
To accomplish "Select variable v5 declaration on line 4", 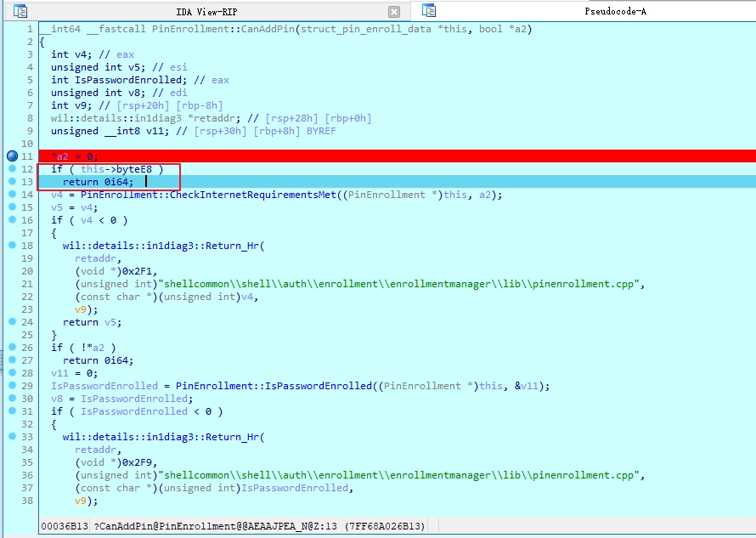I will [x=133, y=67].
